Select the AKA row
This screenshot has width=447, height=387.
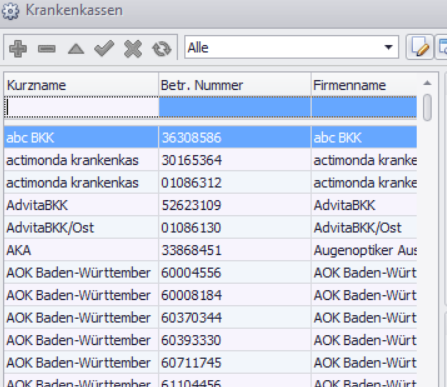coord(210,250)
